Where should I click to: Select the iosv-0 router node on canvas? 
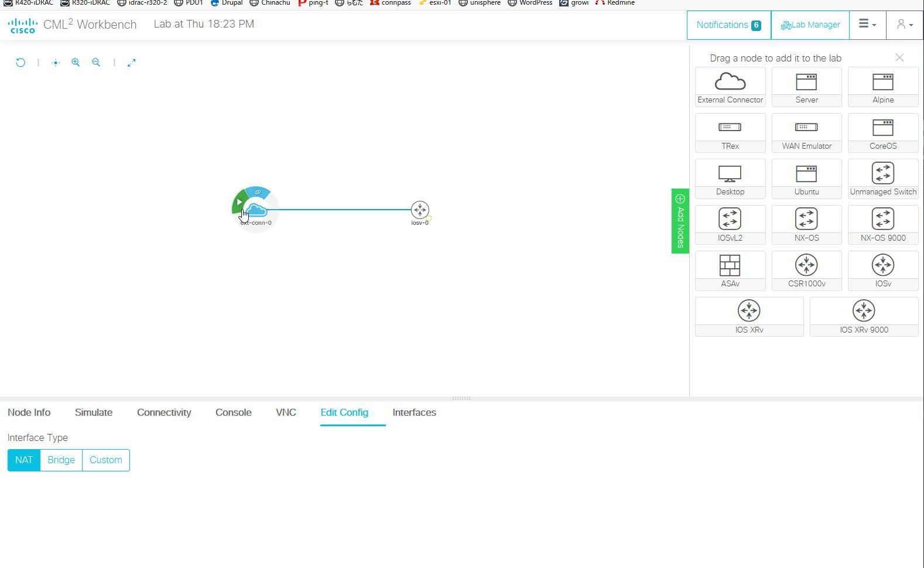click(x=420, y=210)
